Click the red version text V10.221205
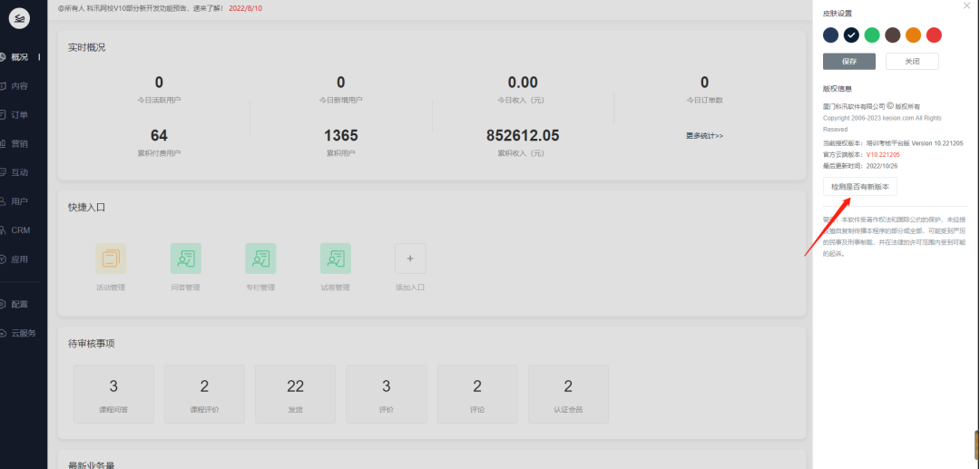980x469 pixels. coord(883,154)
